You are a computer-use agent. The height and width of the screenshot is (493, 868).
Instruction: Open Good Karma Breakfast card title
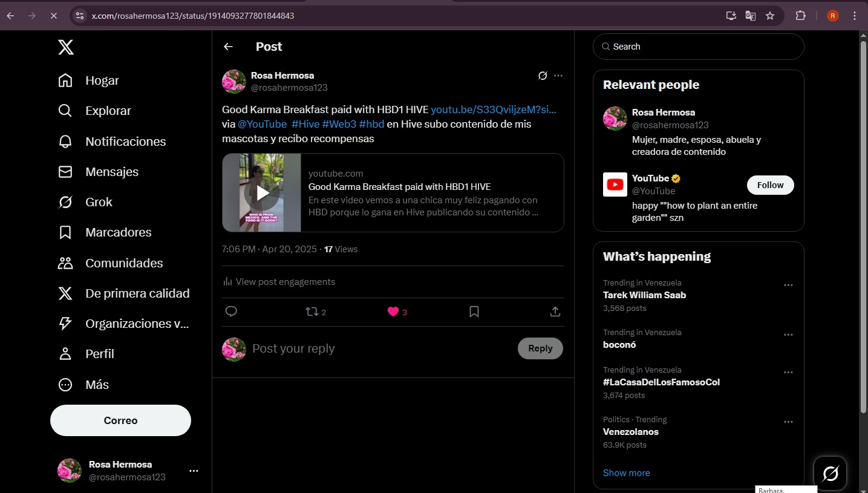399,187
